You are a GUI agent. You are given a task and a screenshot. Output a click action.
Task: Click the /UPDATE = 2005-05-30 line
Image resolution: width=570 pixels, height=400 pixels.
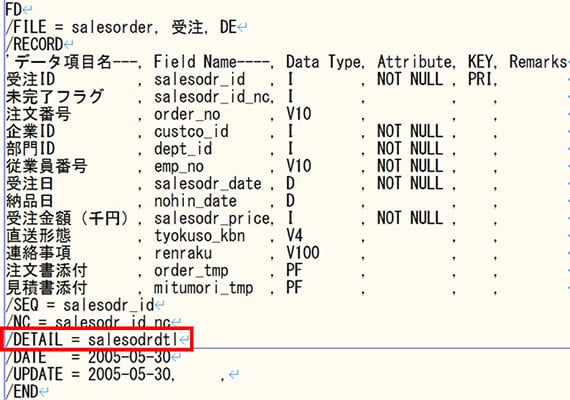tap(91, 374)
